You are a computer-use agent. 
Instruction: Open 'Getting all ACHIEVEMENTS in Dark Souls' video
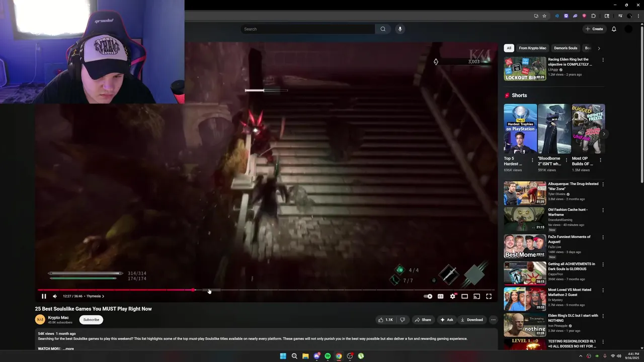[525, 274]
